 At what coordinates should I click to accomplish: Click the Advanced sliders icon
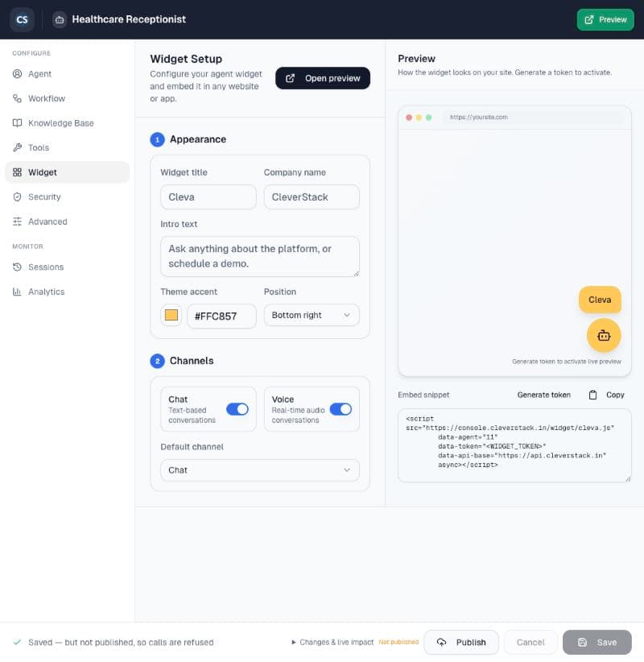[17, 221]
